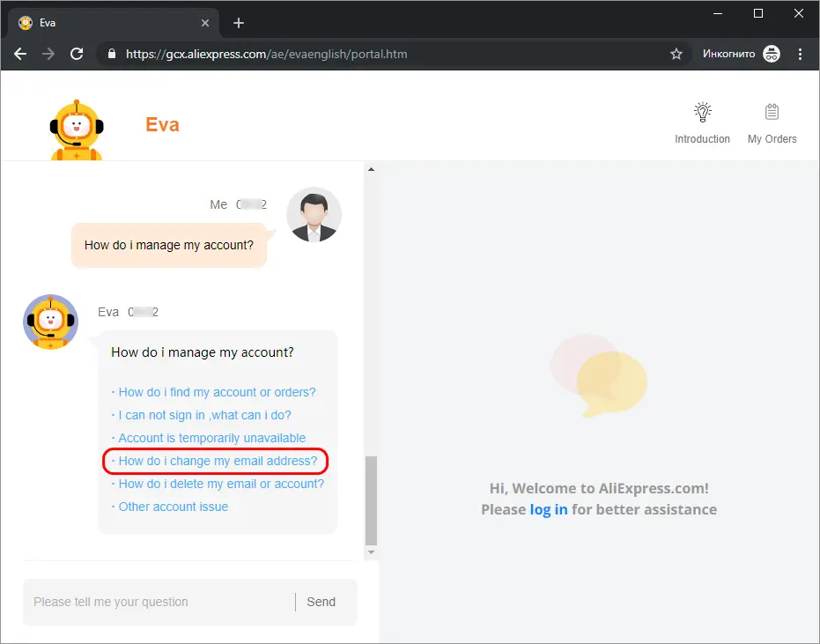Click the chat scrollbar thumb

(x=372, y=500)
